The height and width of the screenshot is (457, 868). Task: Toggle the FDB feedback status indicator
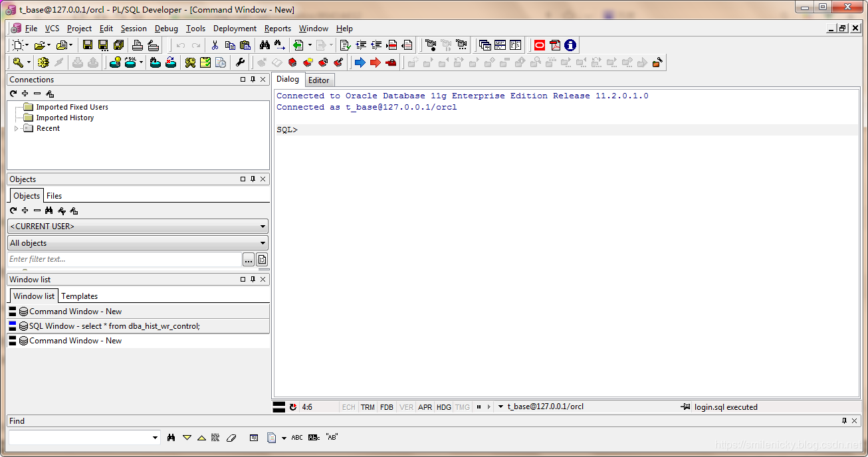[387, 407]
